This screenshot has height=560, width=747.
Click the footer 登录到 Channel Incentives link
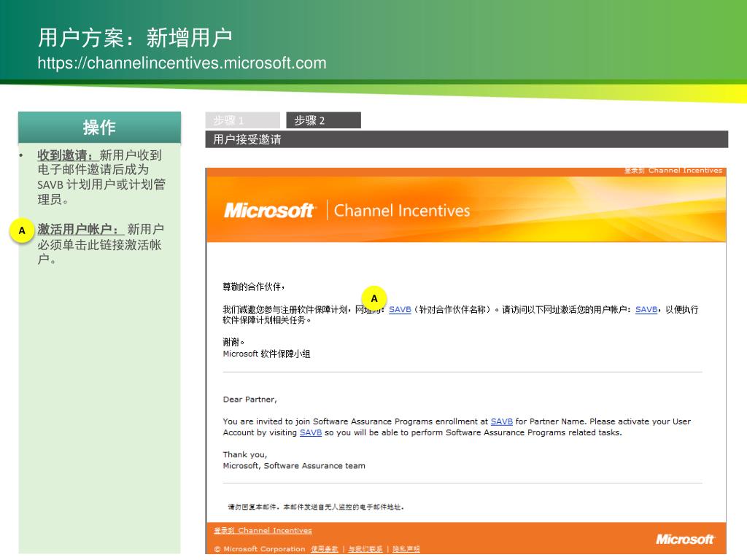tap(263, 531)
